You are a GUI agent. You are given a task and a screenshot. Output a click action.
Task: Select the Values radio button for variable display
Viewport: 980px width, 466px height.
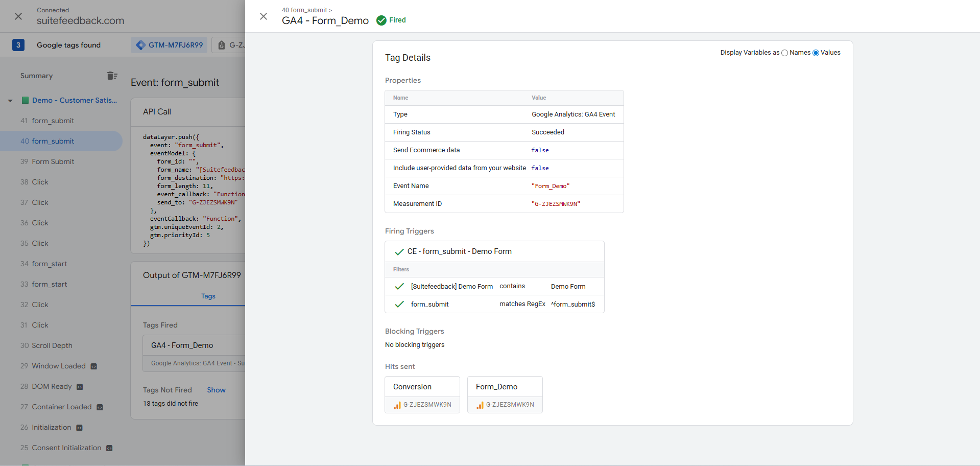coord(816,53)
